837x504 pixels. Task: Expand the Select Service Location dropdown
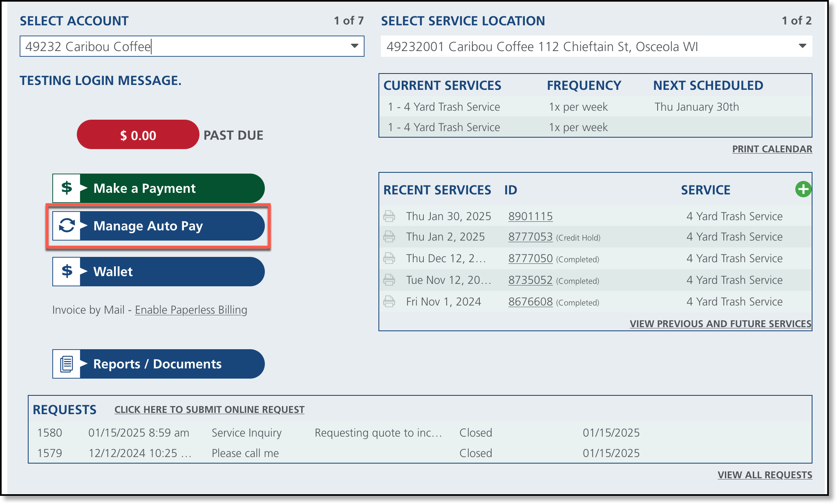click(x=802, y=46)
